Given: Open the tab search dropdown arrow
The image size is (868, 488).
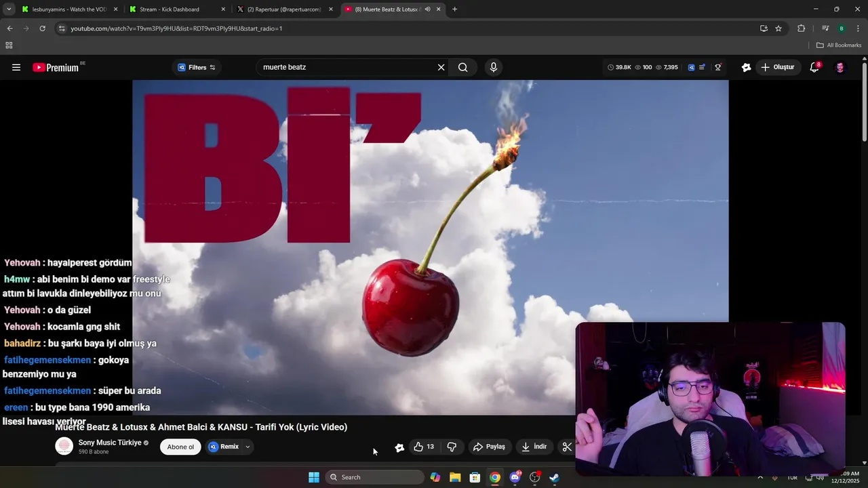Looking at the screenshot, I should pyautogui.click(x=8, y=9).
